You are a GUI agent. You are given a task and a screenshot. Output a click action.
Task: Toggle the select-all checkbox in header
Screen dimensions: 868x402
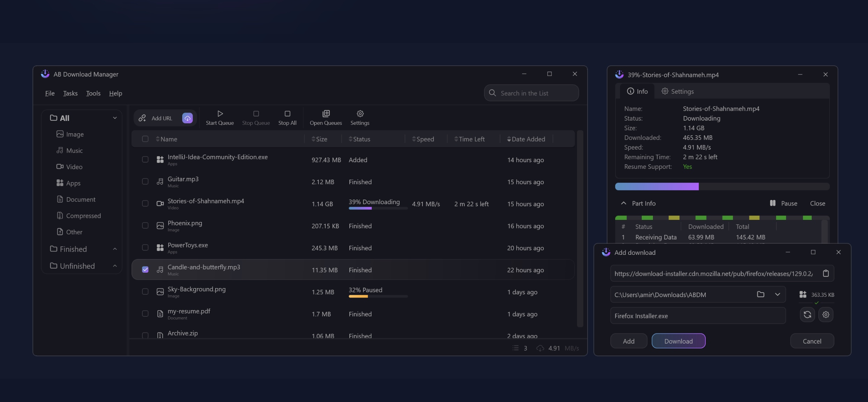coord(145,139)
